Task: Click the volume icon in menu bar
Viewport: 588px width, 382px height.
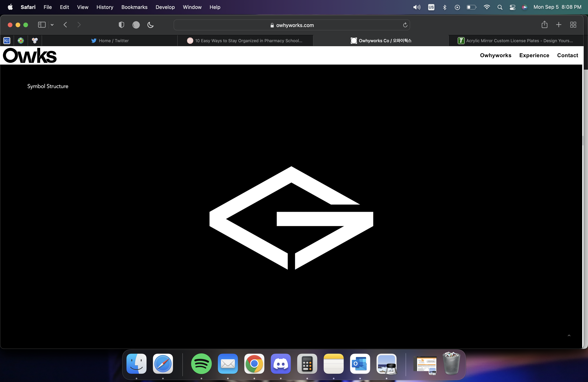Action: coord(416,7)
